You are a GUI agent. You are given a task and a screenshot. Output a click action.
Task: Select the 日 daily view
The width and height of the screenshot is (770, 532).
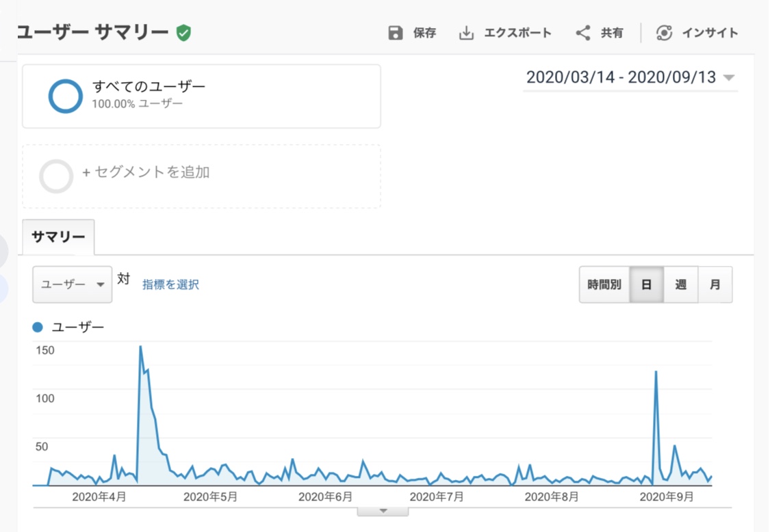(x=646, y=284)
